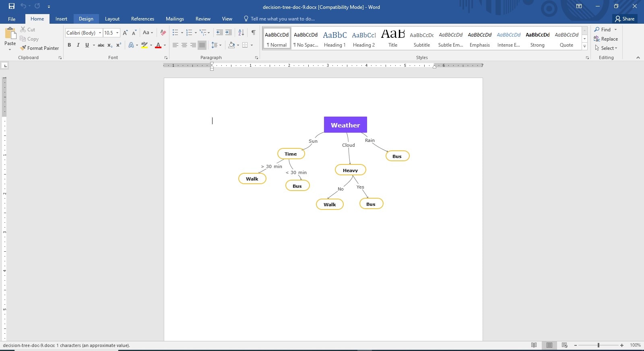
Task: Expand the numbered list options
Action: [196, 33]
